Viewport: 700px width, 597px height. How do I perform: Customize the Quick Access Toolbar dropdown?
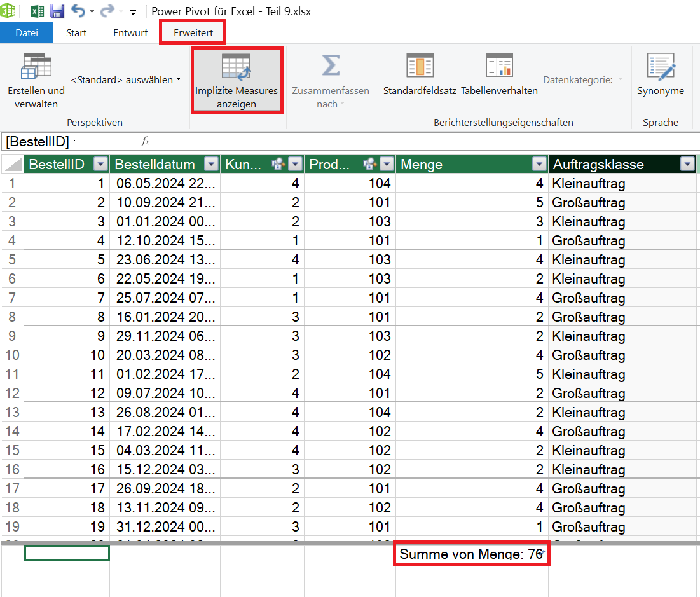point(133,12)
